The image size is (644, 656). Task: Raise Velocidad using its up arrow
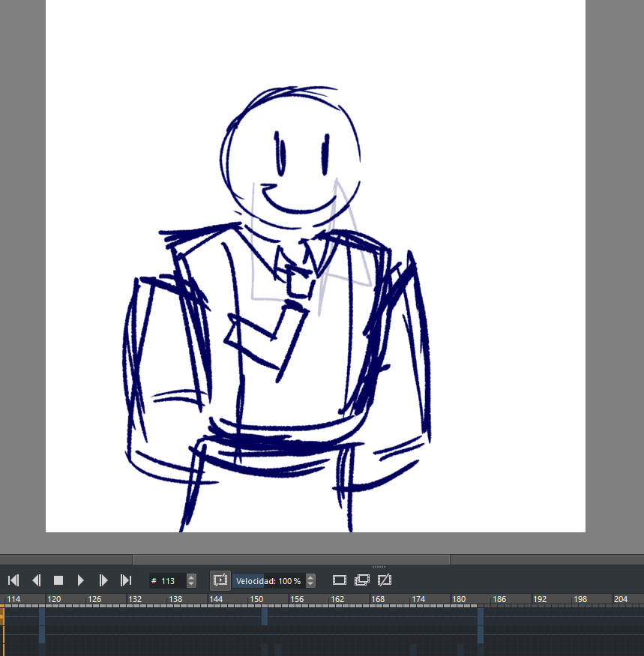(x=310, y=577)
